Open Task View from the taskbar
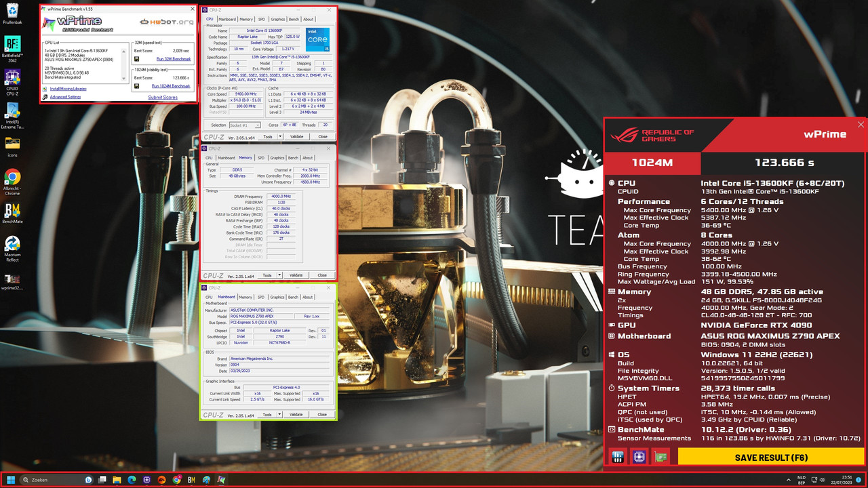The width and height of the screenshot is (868, 488). coord(102,480)
